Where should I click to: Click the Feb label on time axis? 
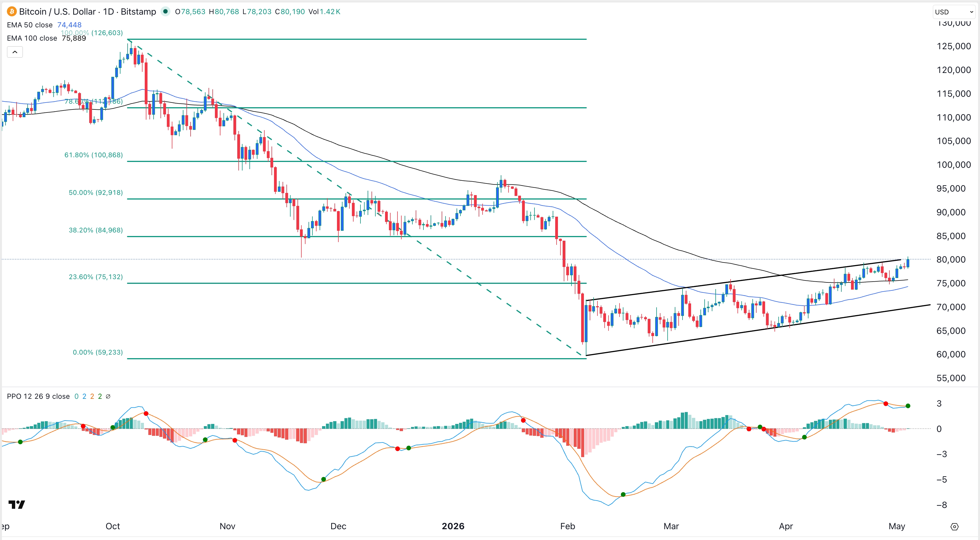568,527
